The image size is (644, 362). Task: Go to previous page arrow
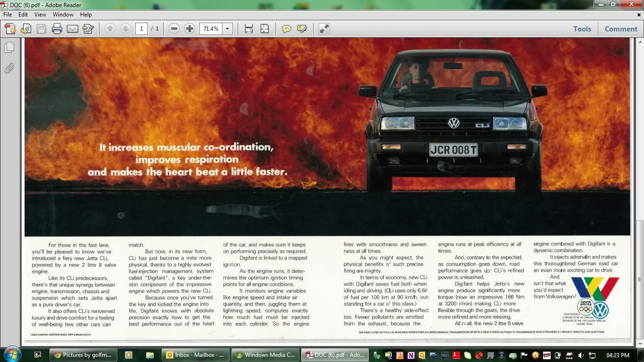(x=110, y=29)
